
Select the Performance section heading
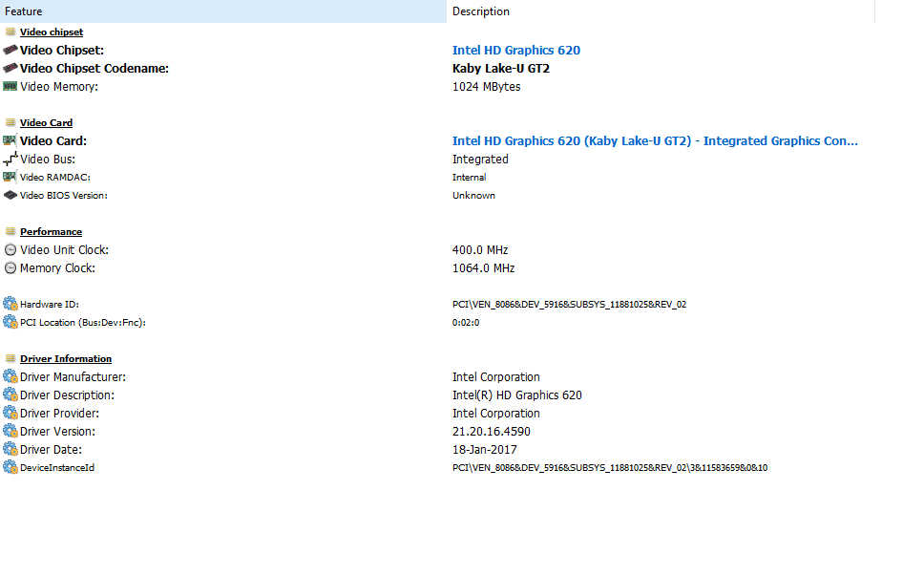[x=51, y=232]
